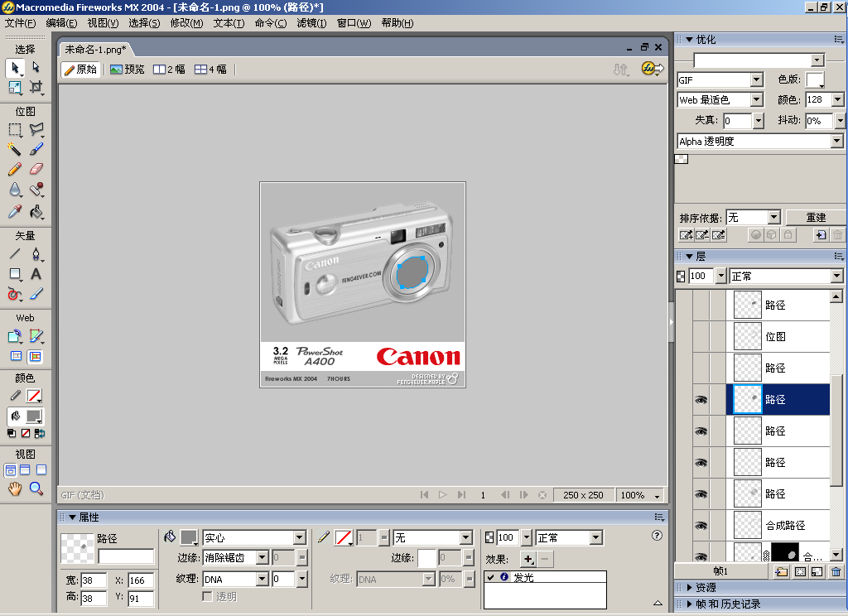Image resolution: width=848 pixels, height=616 pixels.
Task: Open the 文件 menu
Action: (20, 23)
